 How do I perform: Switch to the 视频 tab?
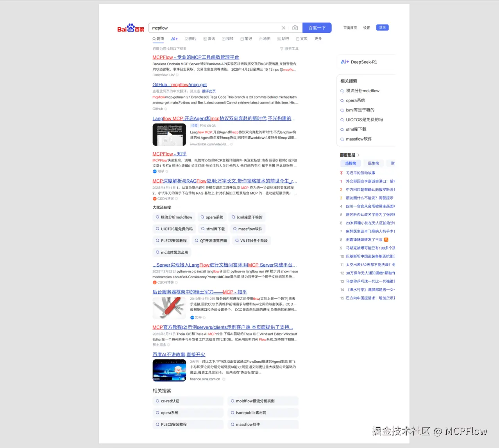tap(227, 39)
